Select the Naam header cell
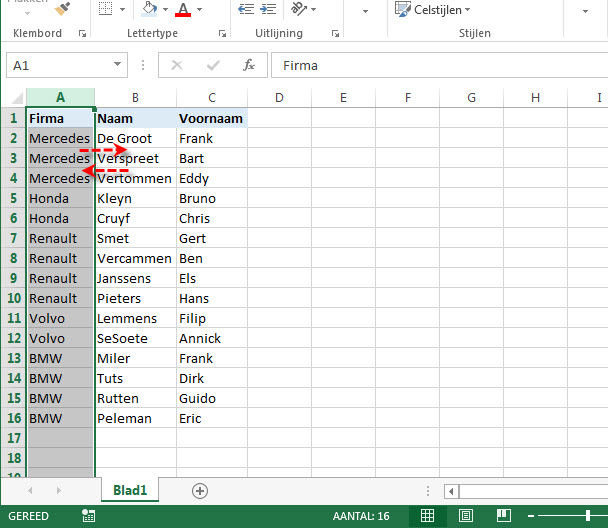Viewport: 608px width, 528px height. [x=136, y=118]
